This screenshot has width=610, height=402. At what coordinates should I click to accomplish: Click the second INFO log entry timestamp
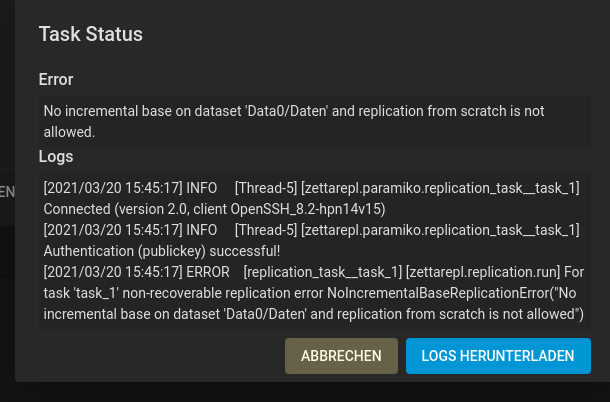point(113,230)
